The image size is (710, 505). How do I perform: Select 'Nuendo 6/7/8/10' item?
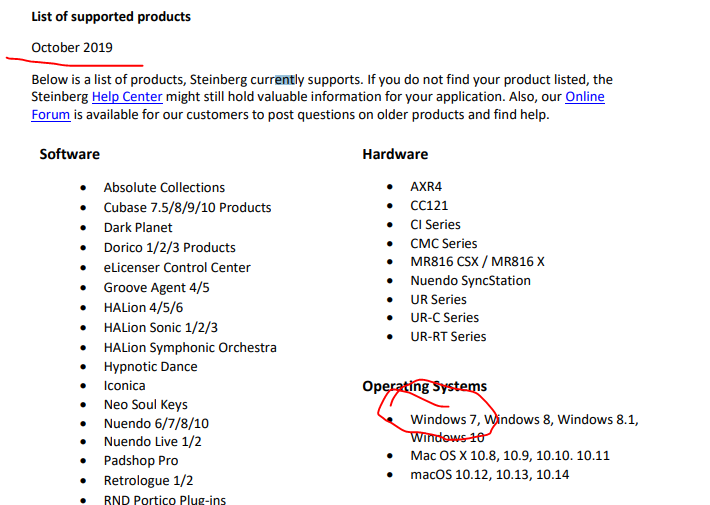click(x=156, y=423)
